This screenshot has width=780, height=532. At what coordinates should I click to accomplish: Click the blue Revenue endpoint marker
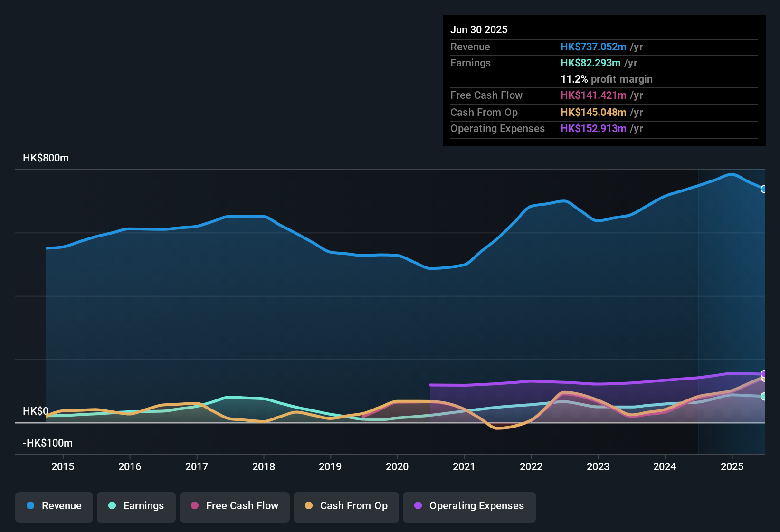pos(764,189)
